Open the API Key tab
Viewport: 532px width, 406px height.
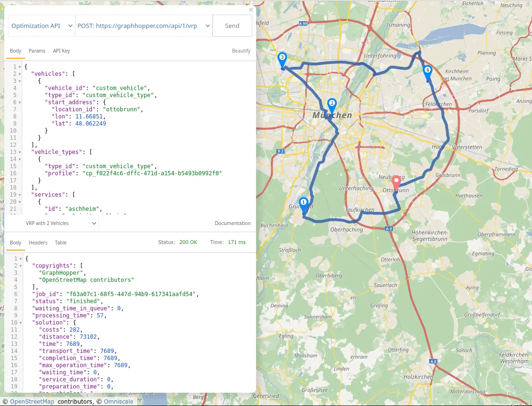62,51
